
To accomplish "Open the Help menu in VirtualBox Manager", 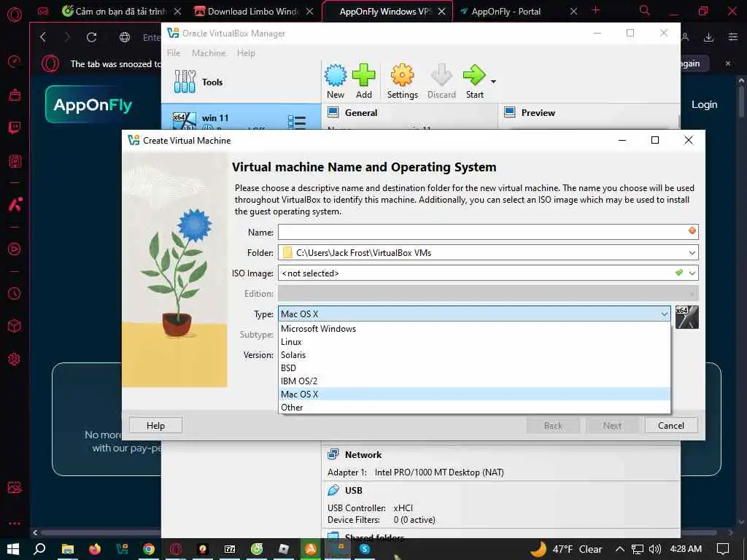I will tap(246, 52).
